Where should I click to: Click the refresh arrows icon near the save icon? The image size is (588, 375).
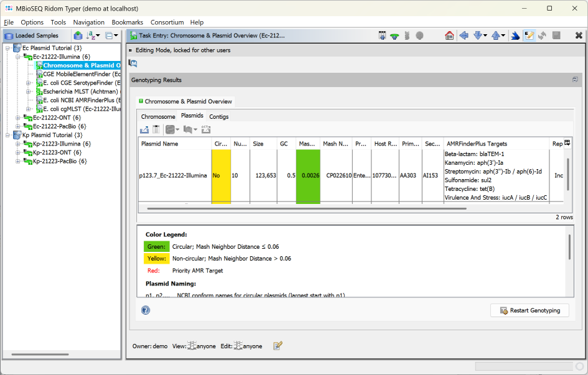coord(541,35)
